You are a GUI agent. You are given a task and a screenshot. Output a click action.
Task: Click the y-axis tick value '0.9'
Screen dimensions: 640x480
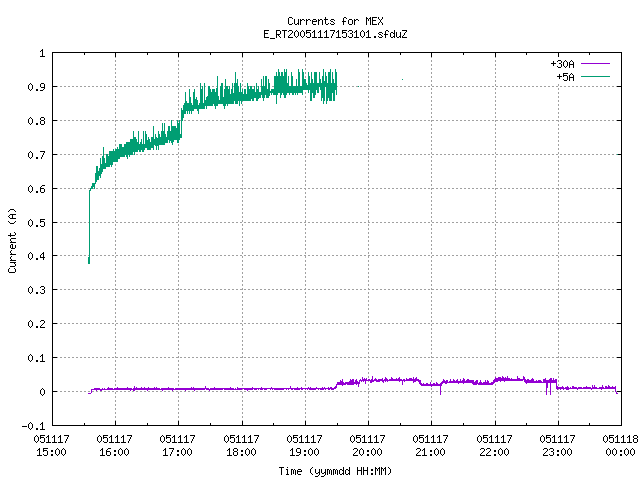(x=37, y=87)
